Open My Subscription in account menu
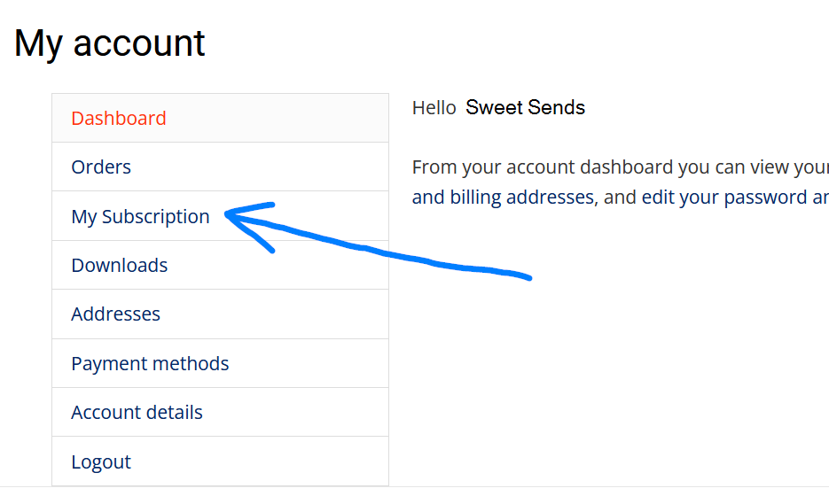Screen dimensions: 829x504 click(140, 217)
